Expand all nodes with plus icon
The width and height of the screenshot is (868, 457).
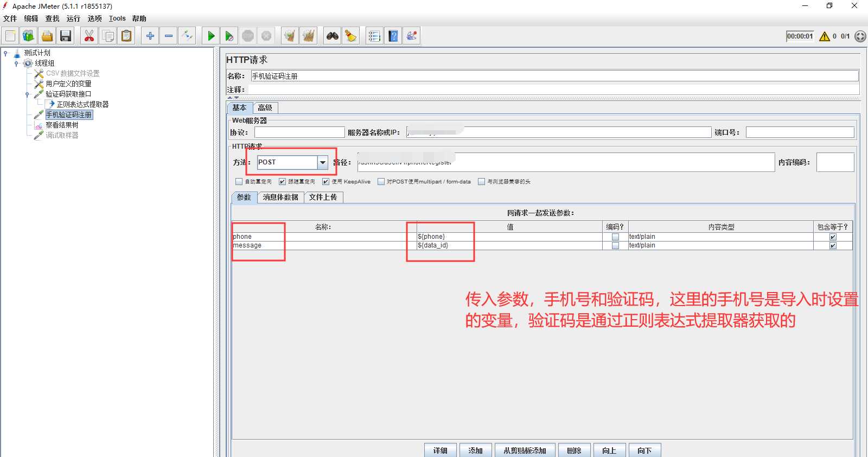pyautogui.click(x=150, y=36)
